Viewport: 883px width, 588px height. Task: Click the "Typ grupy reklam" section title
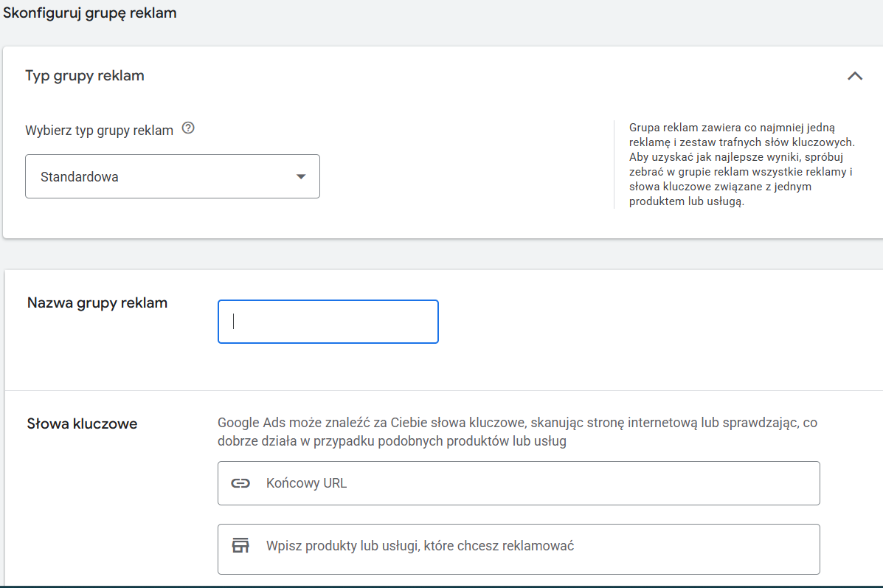coord(84,75)
